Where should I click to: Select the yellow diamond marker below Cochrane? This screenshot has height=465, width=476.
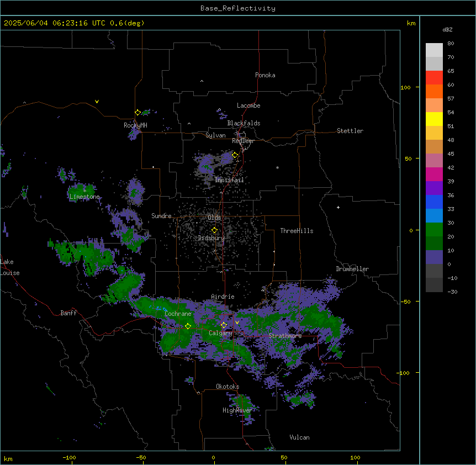(188, 326)
